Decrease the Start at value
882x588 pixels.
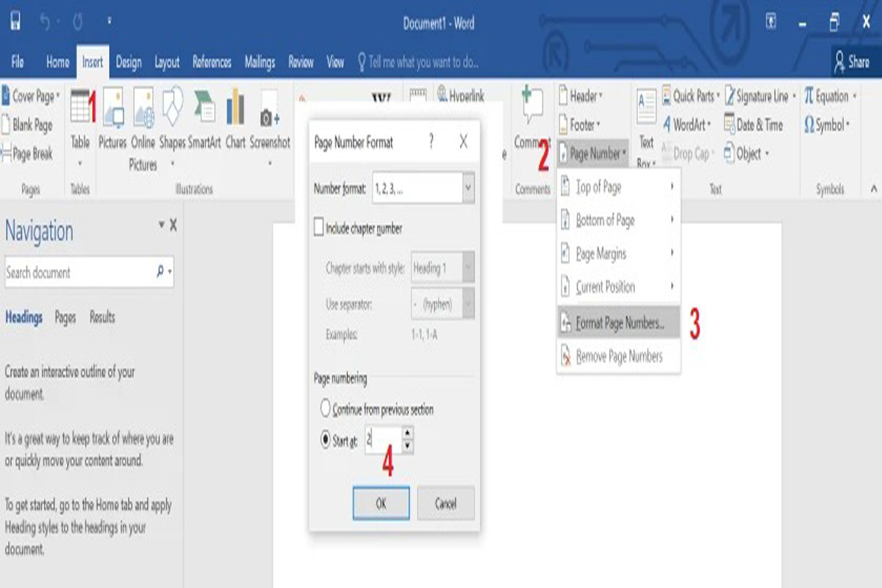[408, 447]
